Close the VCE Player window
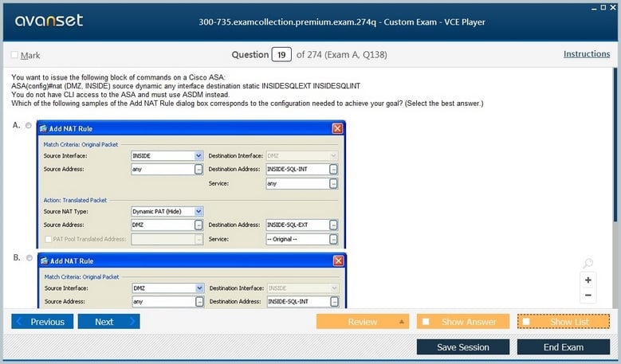This screenshot has width=621, height=364. [x=612, y=6]
